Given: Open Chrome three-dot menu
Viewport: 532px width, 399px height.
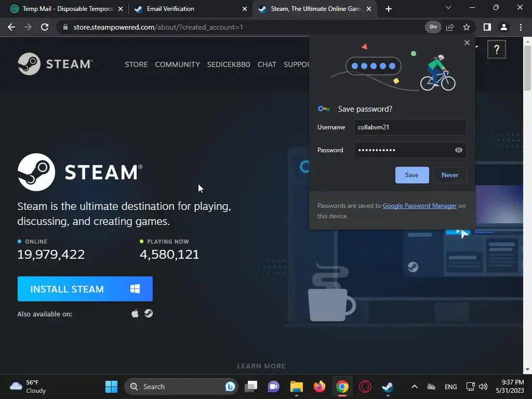Looking at the screenshot, I should pos(521,27).
